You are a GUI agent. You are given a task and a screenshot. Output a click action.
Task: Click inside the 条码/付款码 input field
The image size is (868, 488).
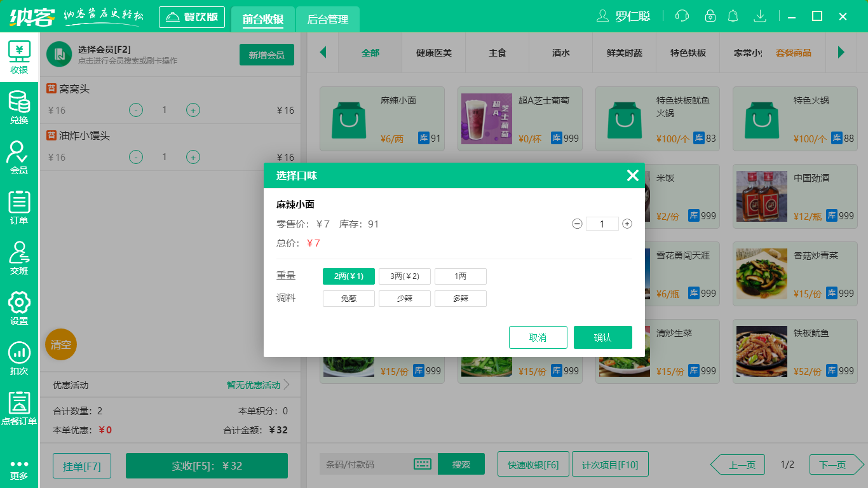coord(369,464)
